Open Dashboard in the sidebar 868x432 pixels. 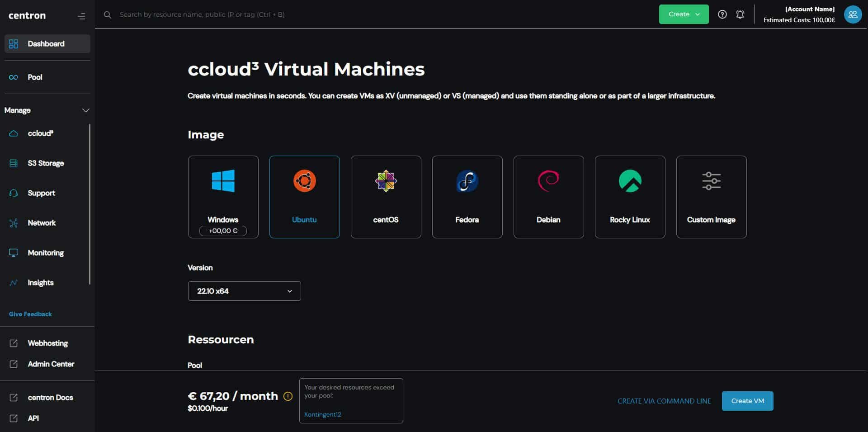(x=47, y=44)
